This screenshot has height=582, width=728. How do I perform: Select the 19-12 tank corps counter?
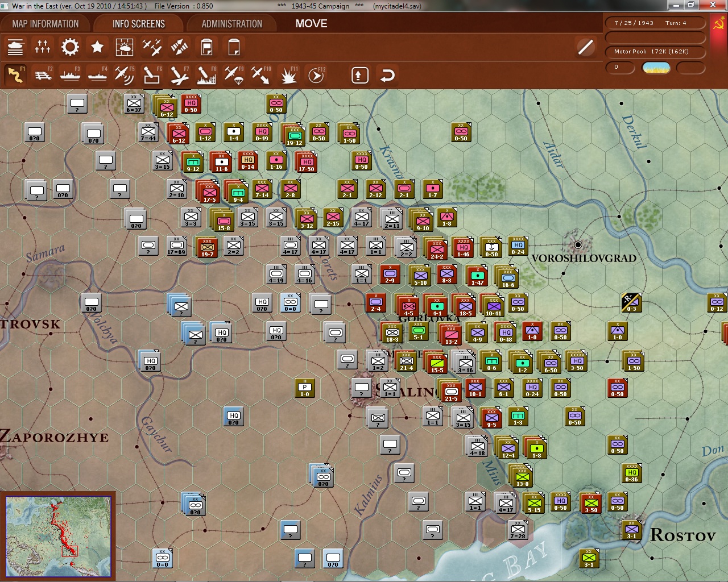point(294,136)
